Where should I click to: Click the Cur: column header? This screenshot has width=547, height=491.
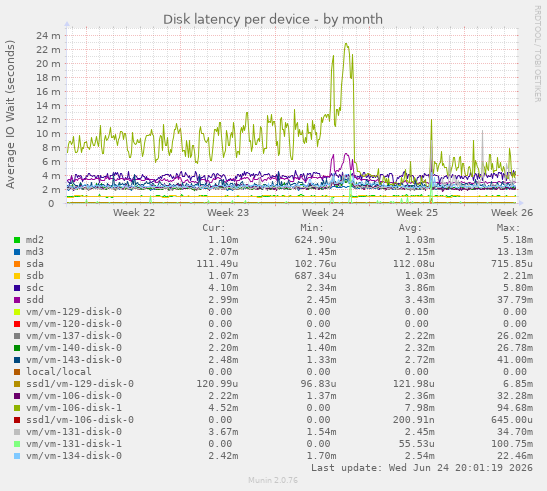(x=214, y=228)
